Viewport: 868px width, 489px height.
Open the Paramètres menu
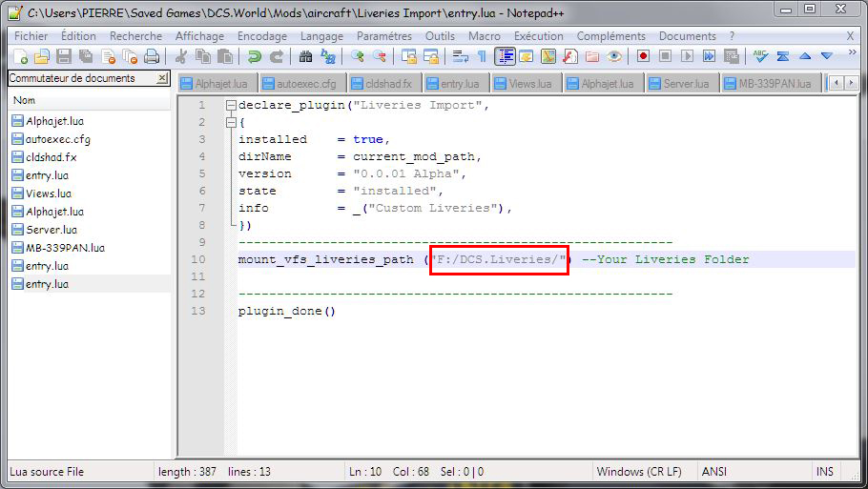[x=384, y=36]
